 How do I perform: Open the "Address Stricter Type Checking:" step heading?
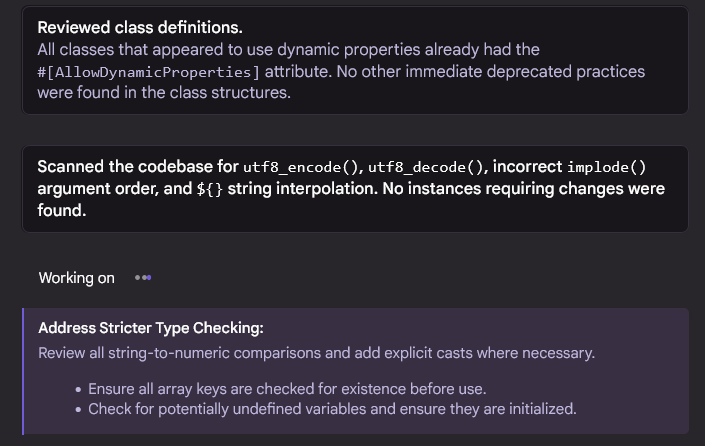coord(151,328)
